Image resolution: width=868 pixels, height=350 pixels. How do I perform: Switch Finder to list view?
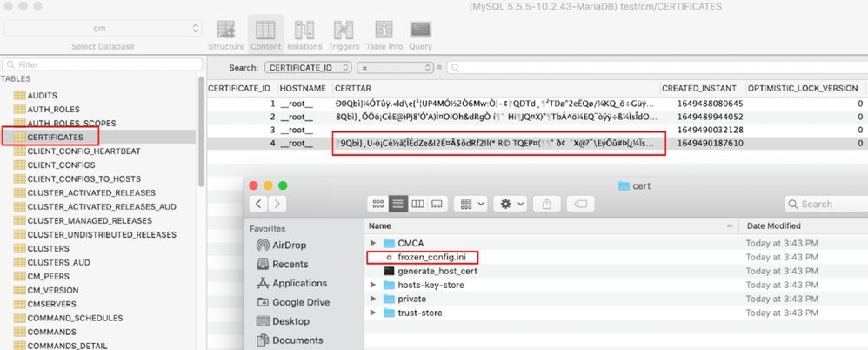point(398,204)
